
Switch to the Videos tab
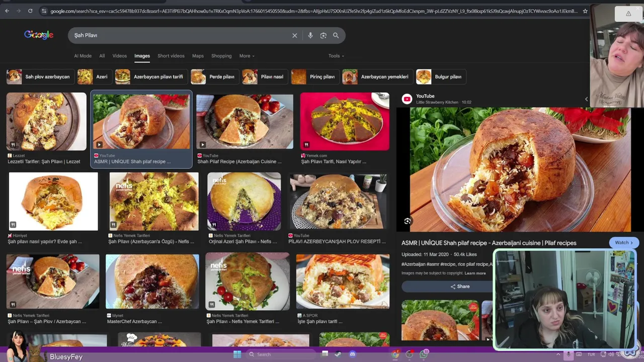(120, 56)
